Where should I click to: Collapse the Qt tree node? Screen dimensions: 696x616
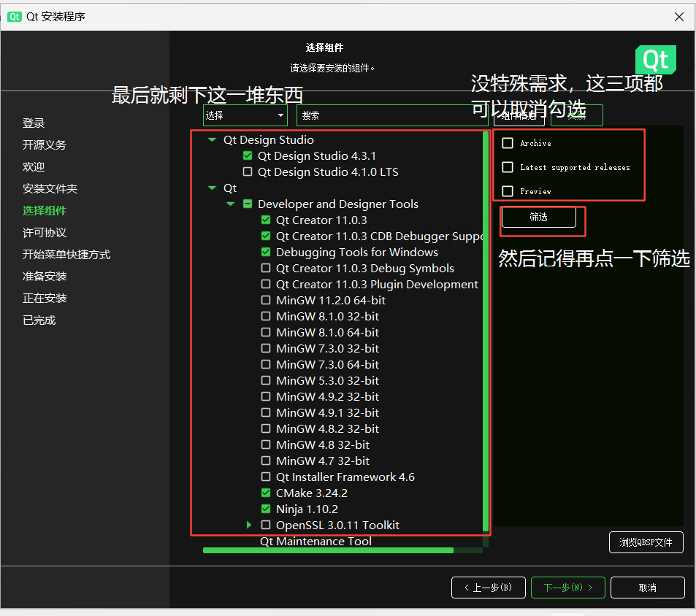point(213,188)
